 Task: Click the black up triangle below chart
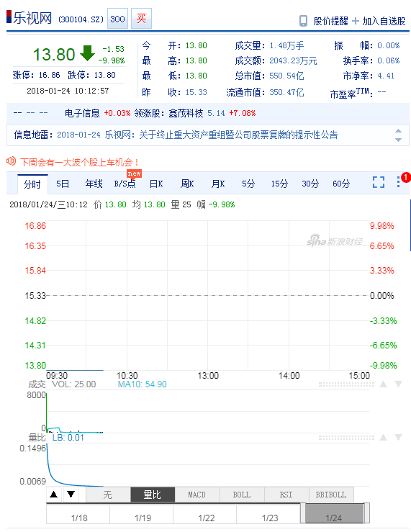pos(53,495)
